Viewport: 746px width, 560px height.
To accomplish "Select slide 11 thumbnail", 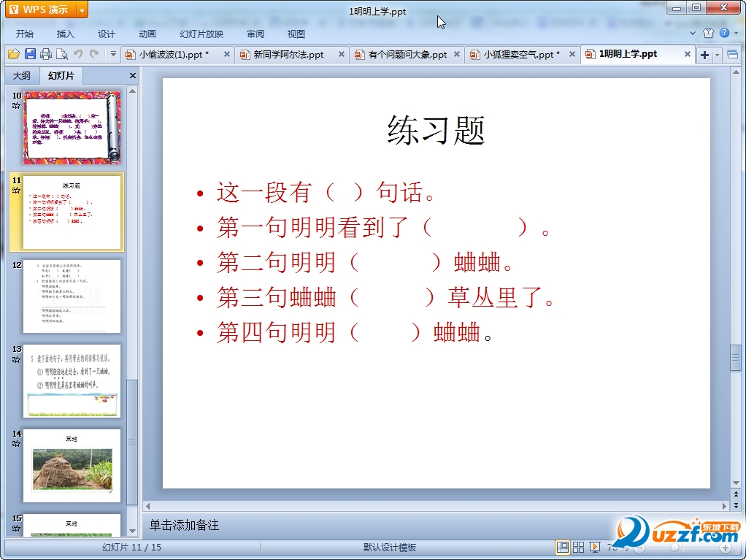I will [x=72, y=212].
